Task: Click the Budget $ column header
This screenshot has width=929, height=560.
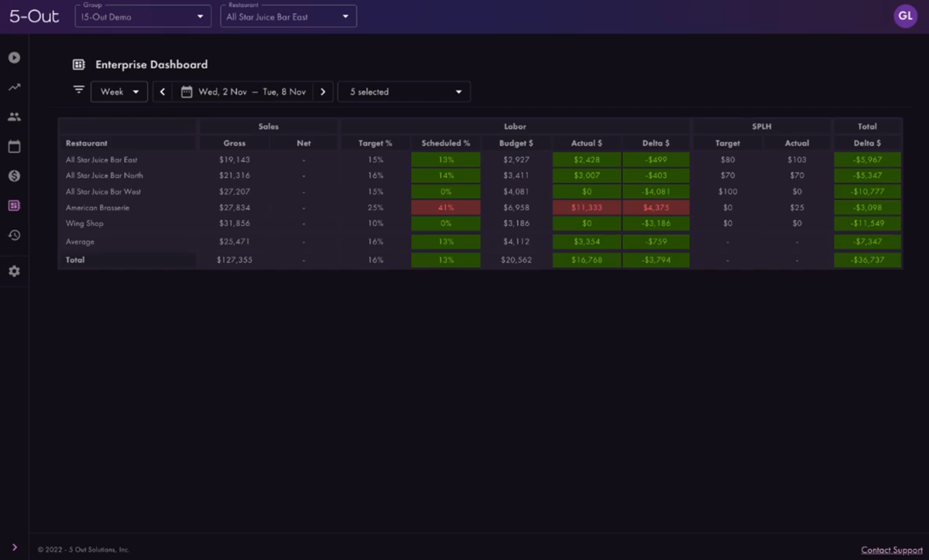Action: click(516, 143)
